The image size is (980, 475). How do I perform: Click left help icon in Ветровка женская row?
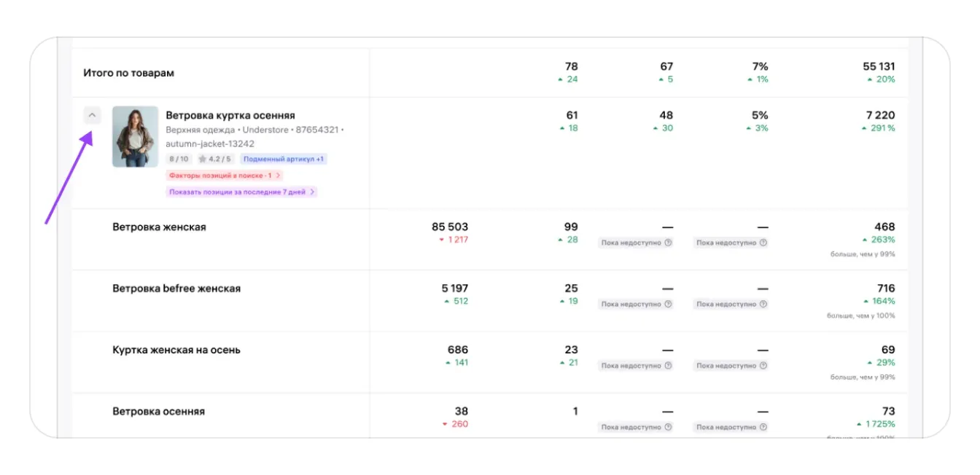(x=668, y=243)
